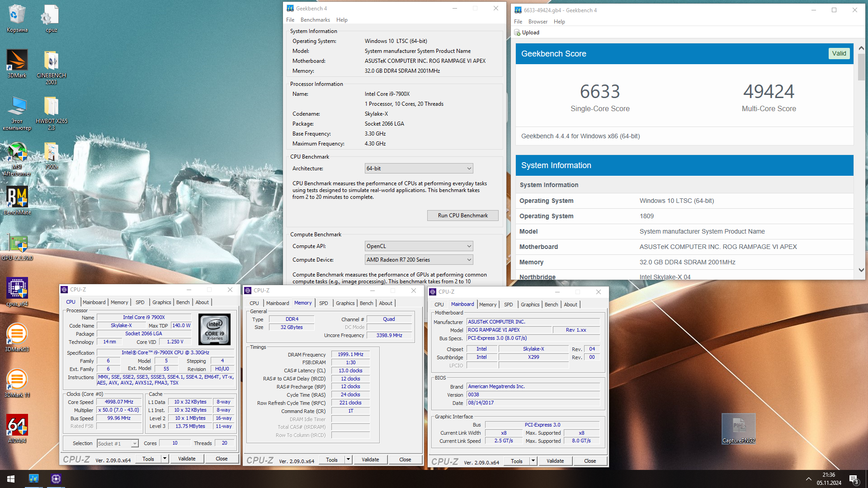868x488 pixels.
Task: Open the Architecture 64-bit dropdown
Action: point(419,169)
